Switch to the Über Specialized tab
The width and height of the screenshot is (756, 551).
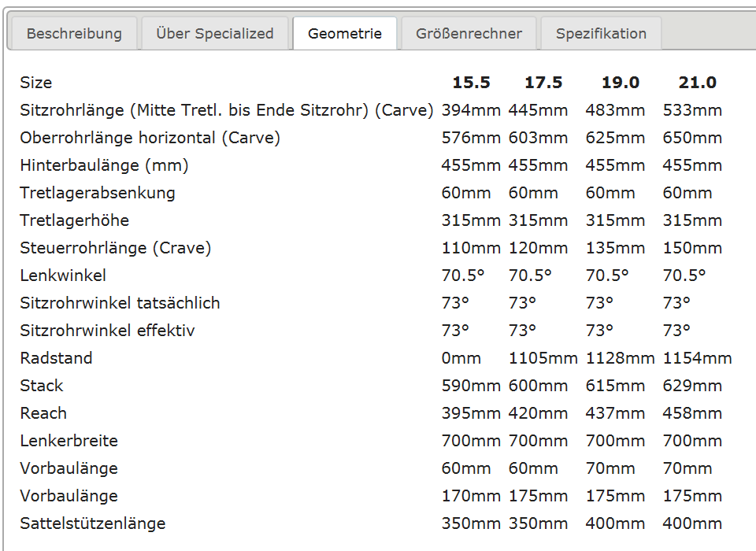click(215, 34)
